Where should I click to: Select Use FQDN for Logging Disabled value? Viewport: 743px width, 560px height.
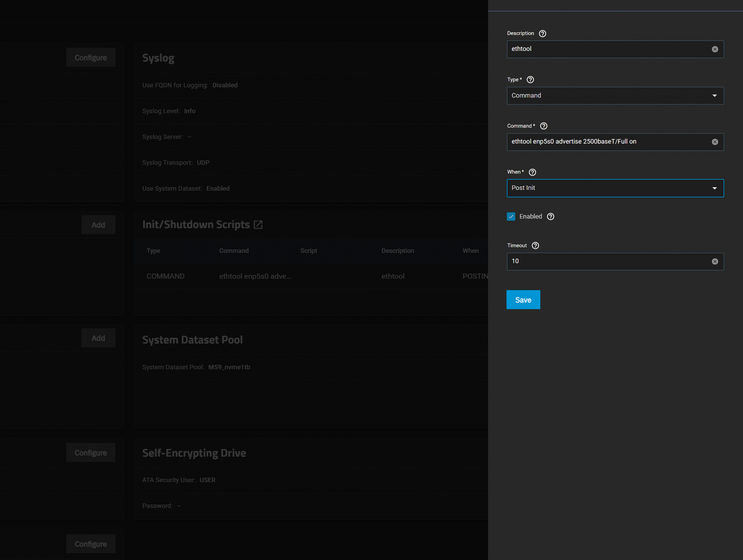pyautogui.click(x=225, y=85)
